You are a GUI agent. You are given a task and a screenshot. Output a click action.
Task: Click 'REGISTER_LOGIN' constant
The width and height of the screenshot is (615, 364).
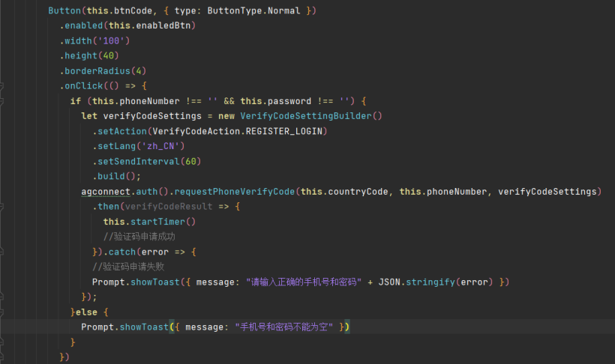[x=284, y=131]
